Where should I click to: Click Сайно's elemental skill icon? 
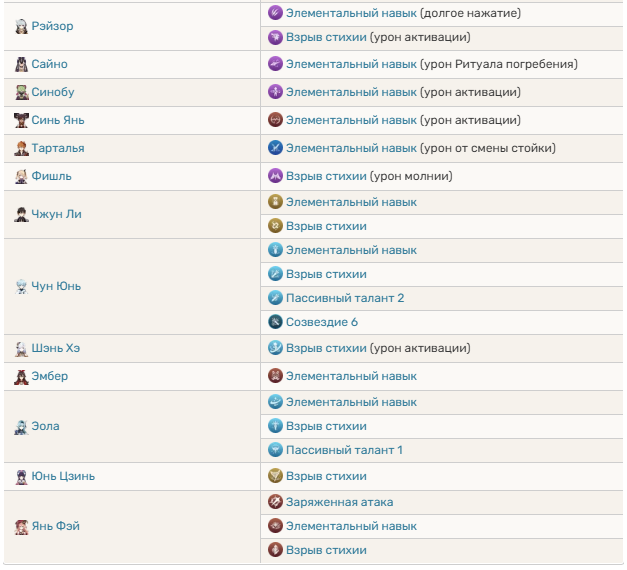pyautogui.click(x=275, y=64)
